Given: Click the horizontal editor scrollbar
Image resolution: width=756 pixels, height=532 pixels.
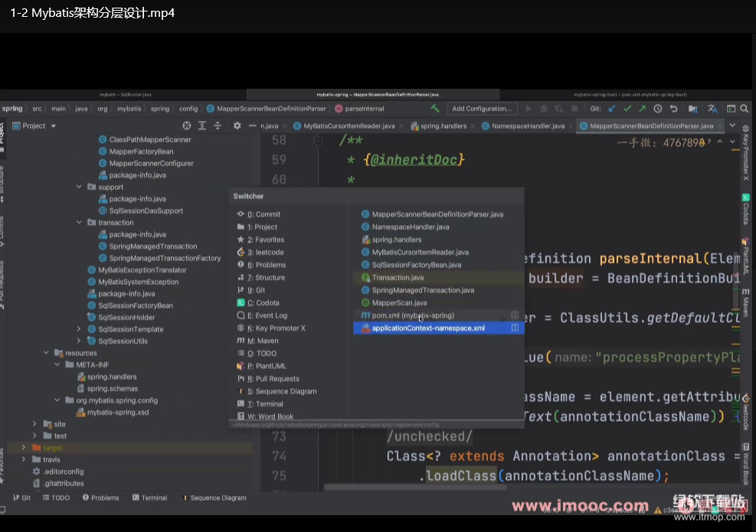Looking at the screenshot, I should 415,487.
